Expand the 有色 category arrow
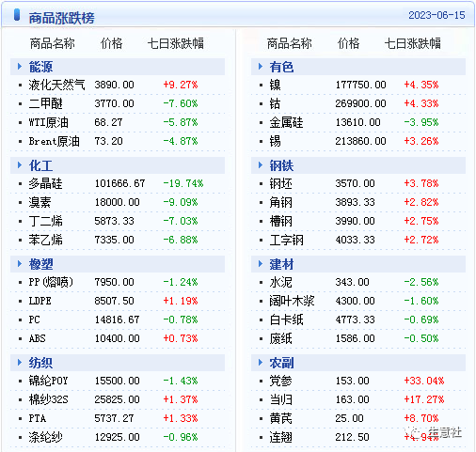Viewport: 476px width, 452px height. click(261, 67)
